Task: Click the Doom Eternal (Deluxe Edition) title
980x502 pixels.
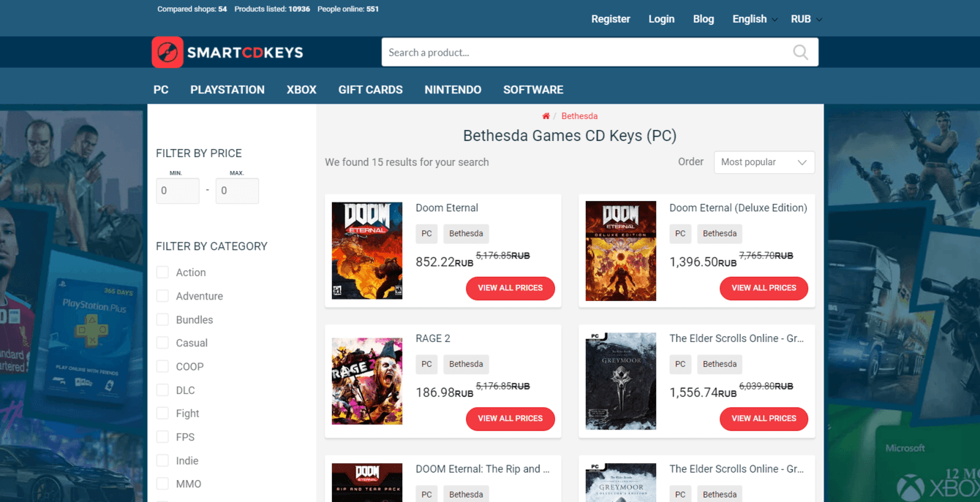Action: tap(738, 208)
